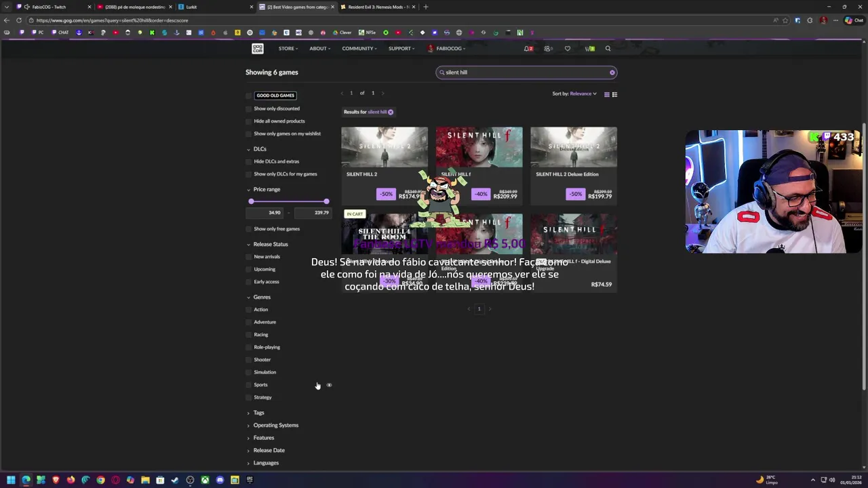The width and height of the screenshot is (868, 488).
Task: Click the maximum price slider knob
Action: click(326, 201)
